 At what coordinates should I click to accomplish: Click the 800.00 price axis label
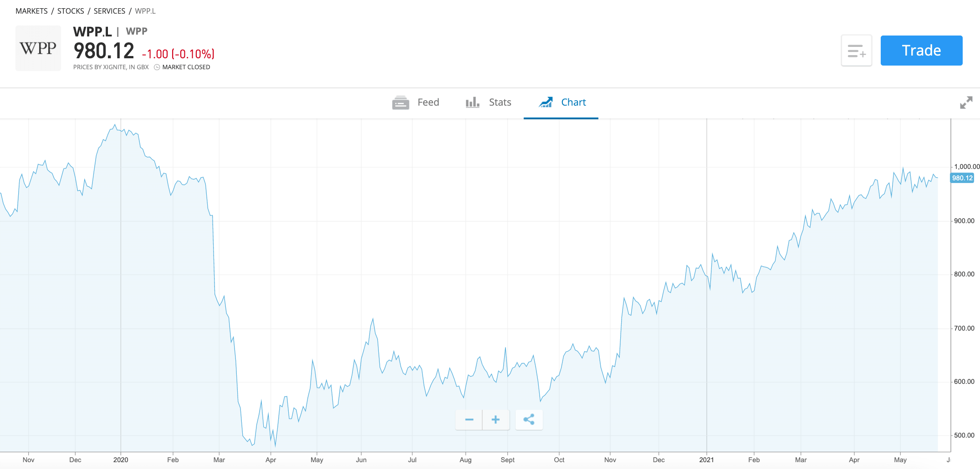pyautogui.click(x=964, y=274)
